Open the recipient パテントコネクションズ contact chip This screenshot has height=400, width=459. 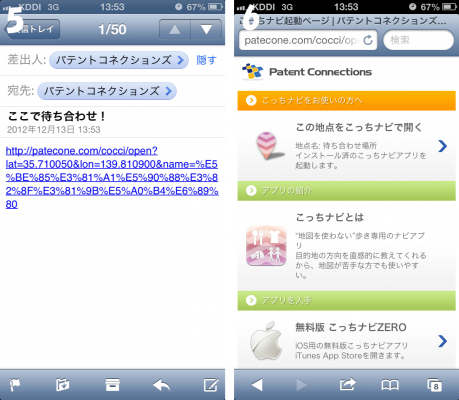point(107,91)
